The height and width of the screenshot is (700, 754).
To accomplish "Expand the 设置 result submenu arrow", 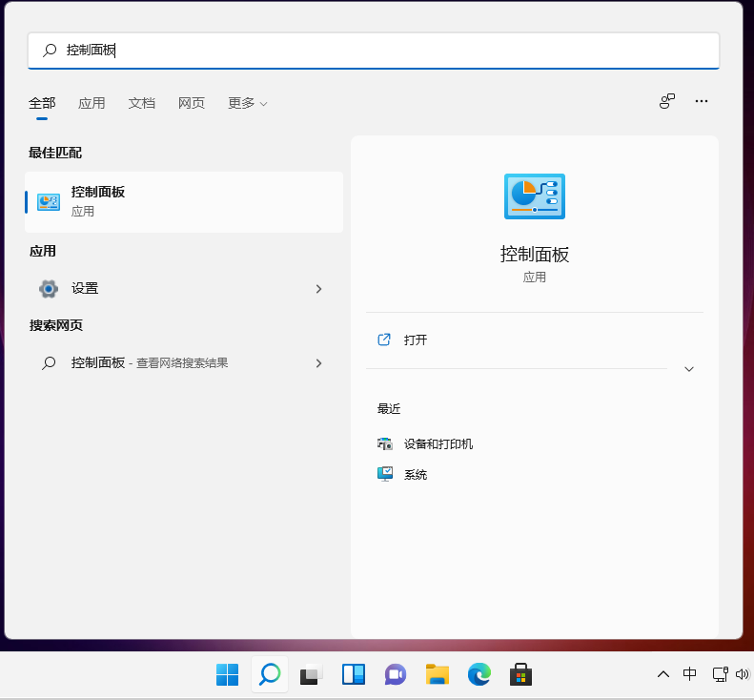I will [x=318, y=289].
